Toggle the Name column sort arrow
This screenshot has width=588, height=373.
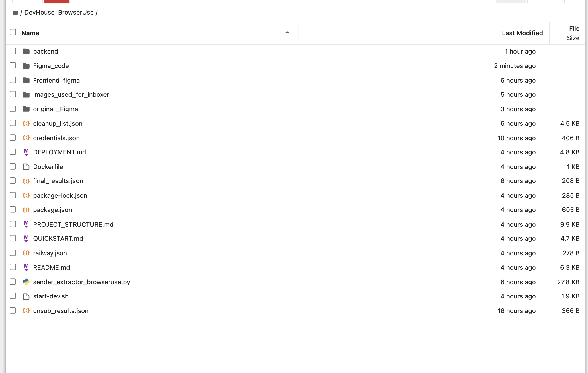287,32
